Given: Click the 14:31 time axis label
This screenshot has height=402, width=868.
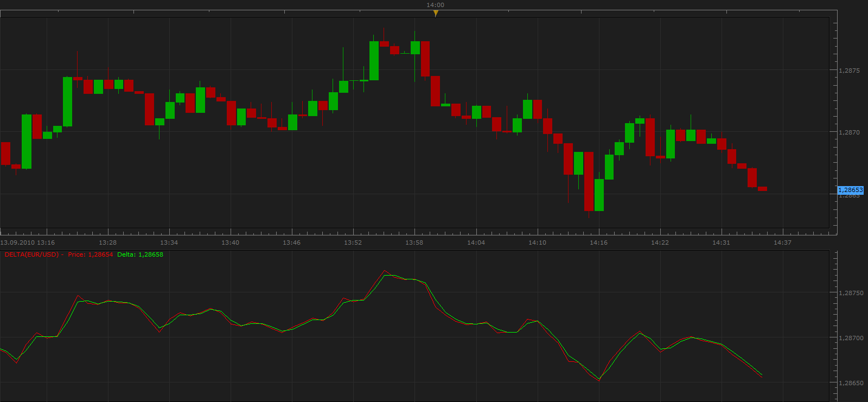Looking at the screenshot, I should coord(721,243).
